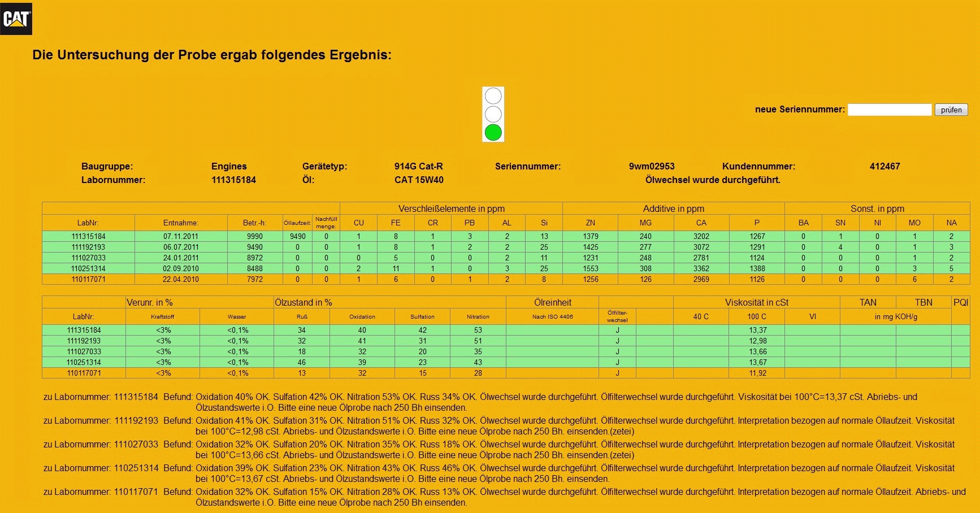
Task: Click the 'Sonst. in ppm' header
Action: pyautogui.click(x=877, y=208)
